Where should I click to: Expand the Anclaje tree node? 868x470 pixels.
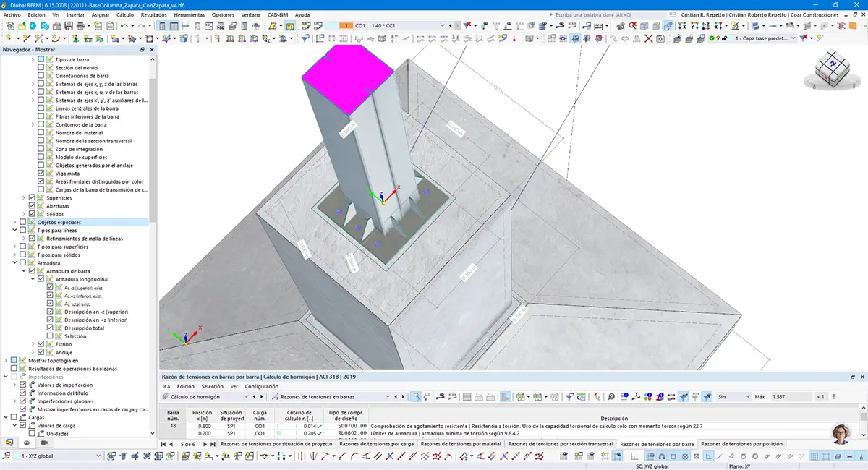click(33, 353)
